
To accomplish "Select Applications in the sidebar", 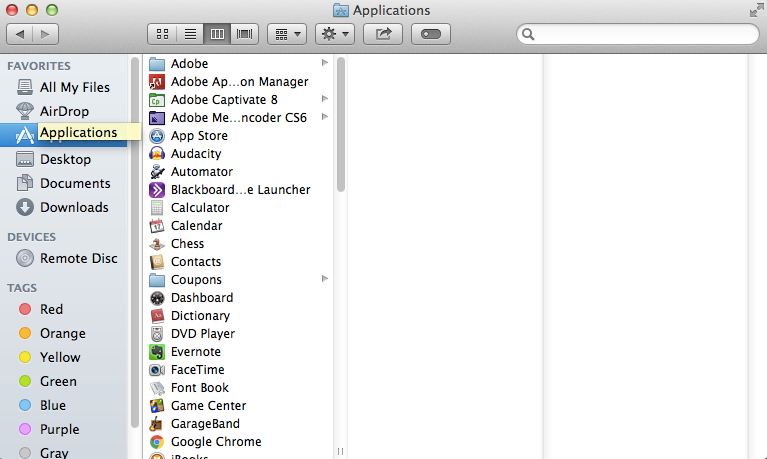I will point(64,135).
